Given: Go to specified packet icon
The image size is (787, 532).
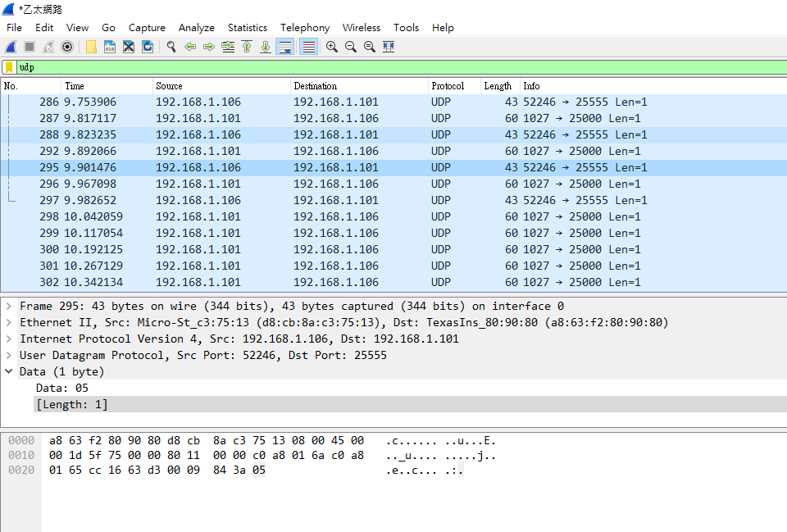Looking at the screenshot, I should (x=228, y=47).
